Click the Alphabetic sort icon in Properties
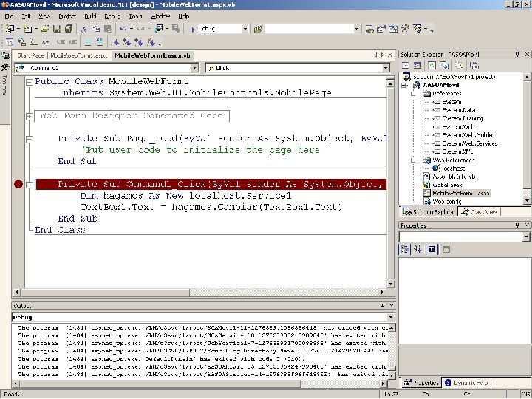 [x=418, y=249]
